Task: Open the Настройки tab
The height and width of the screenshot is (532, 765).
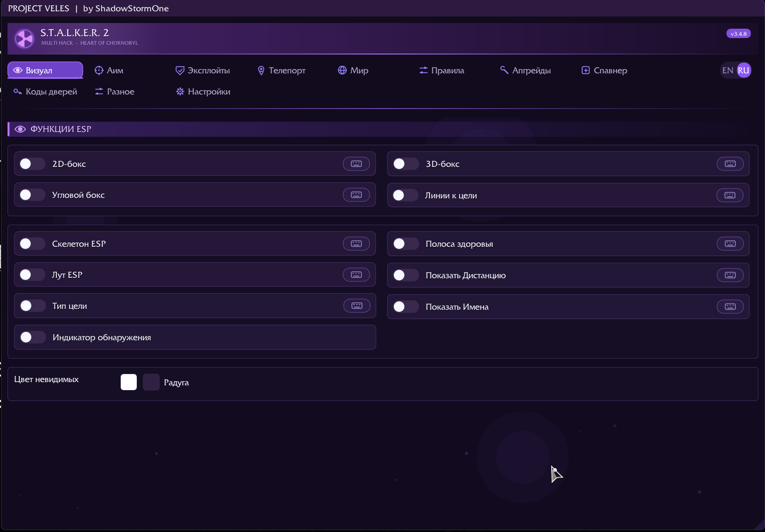Action: tap(203, 91)
